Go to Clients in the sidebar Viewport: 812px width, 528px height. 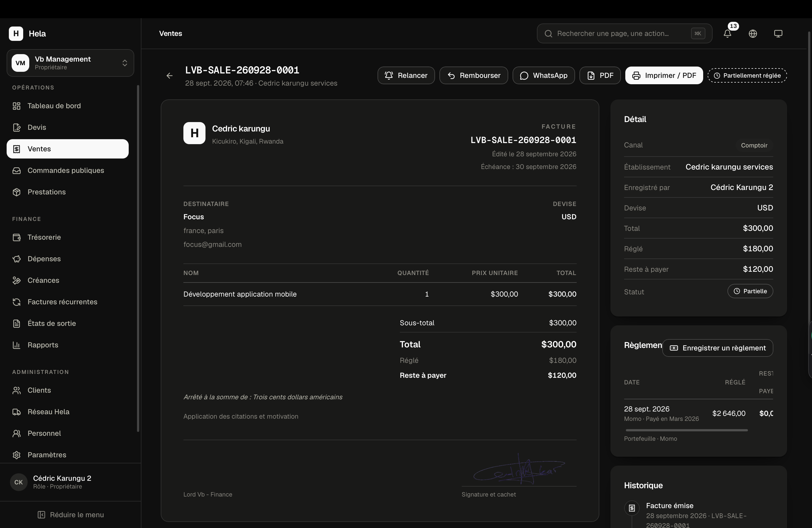pos(68,390)
